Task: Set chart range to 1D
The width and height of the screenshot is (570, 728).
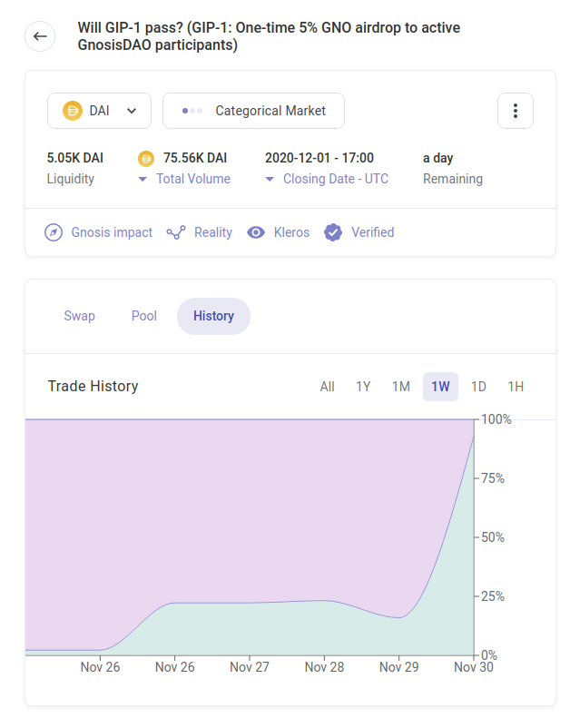Action: point(478,387)
